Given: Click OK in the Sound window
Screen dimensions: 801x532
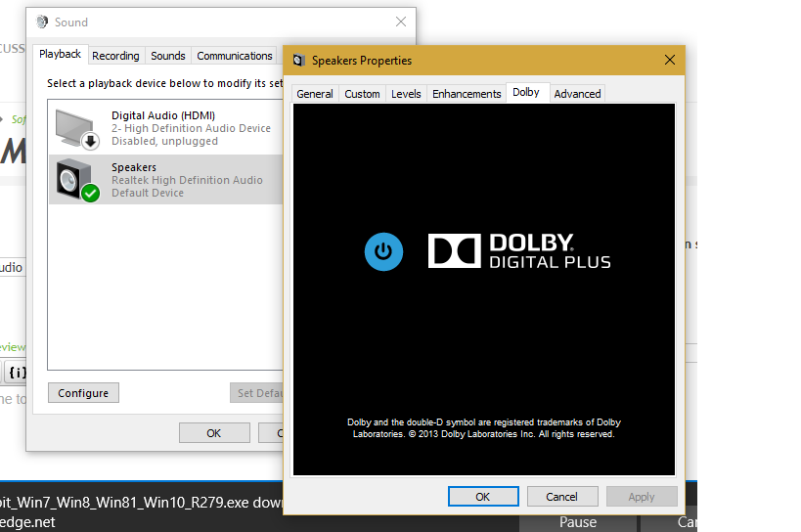Looking at the screenshot, I should 214,433.
